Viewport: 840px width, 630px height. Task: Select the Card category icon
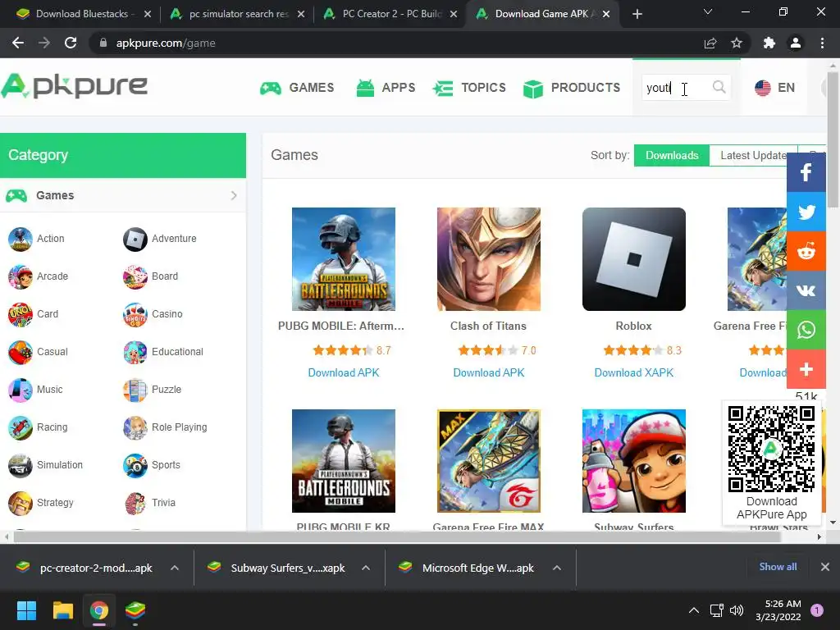click(x=21, y=314)
